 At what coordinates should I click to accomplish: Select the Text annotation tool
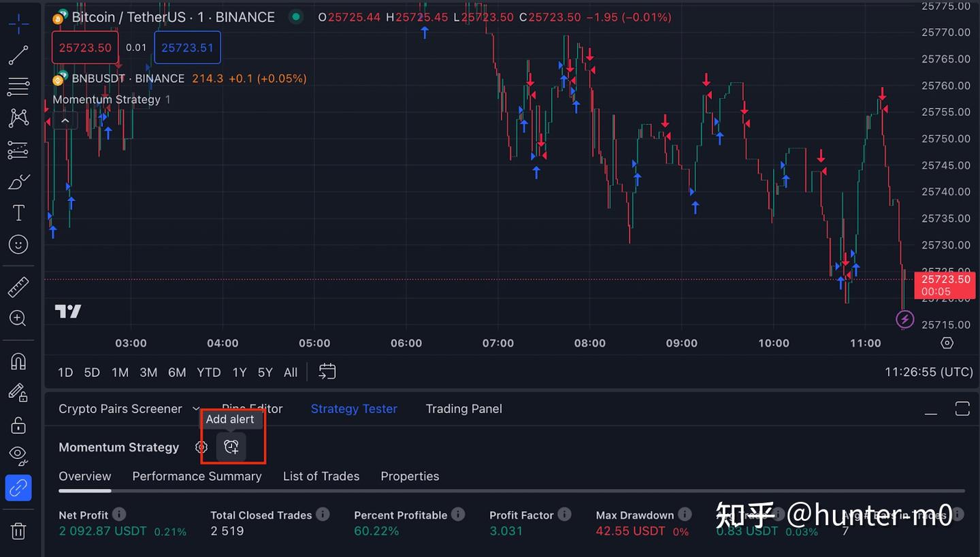18,212
